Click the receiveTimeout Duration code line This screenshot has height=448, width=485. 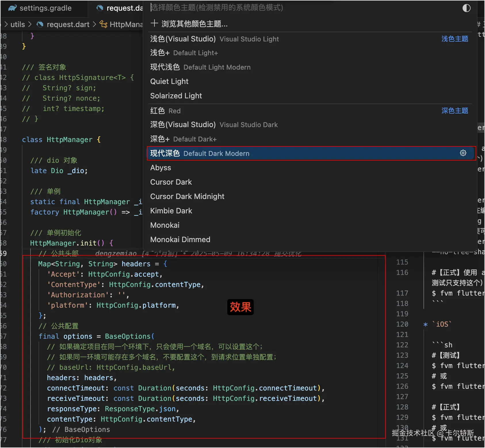pos(186,399)
